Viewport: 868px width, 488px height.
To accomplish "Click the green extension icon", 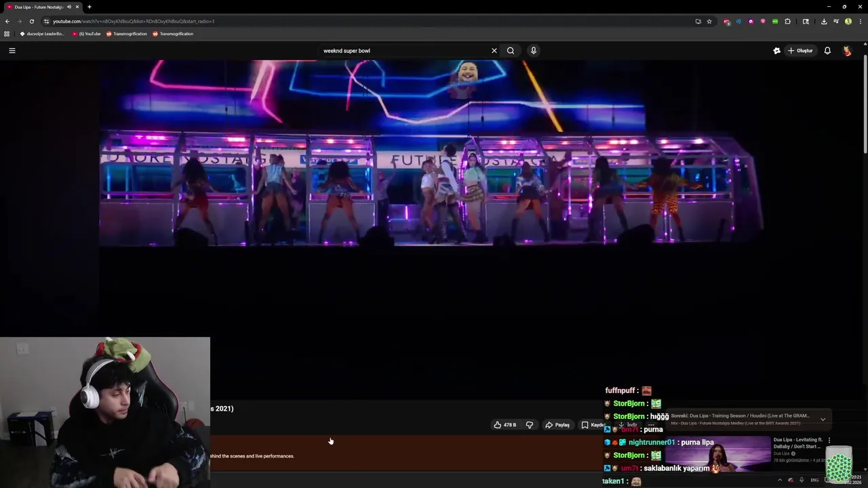I will coord(775,21).
